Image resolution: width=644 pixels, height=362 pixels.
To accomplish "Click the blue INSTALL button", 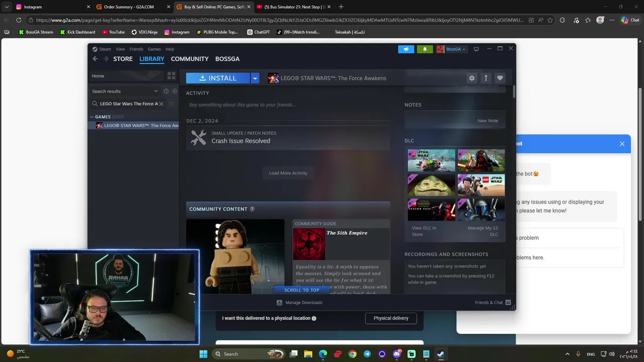I will click(218, 78).
